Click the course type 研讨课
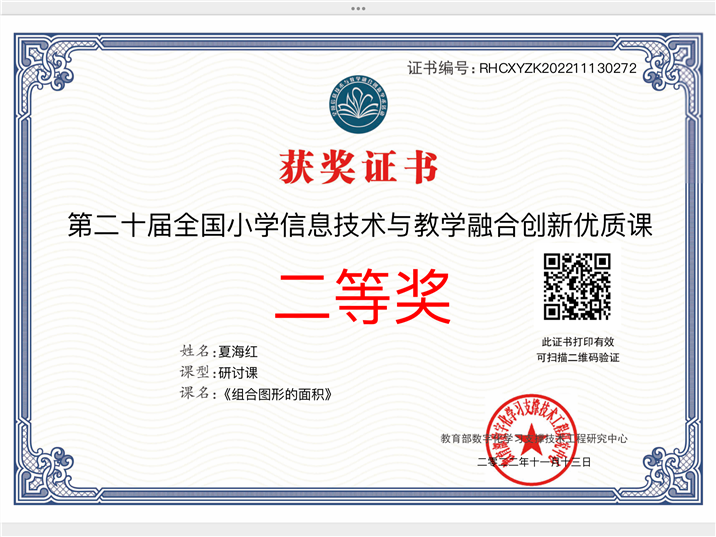The image size is (716, 537). (238, 373)
